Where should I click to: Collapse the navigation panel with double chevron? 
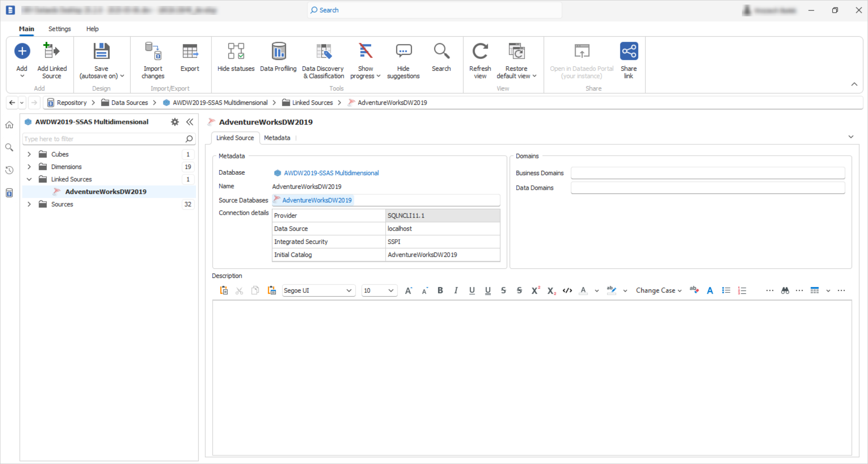pyautogui.click(x=190, y=122)
